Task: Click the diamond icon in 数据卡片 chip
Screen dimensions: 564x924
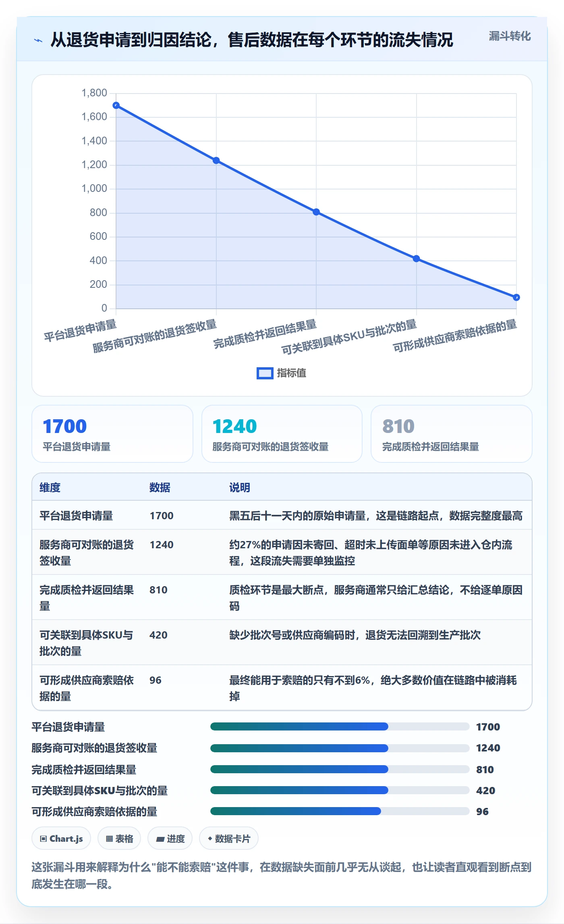Action: tap(210, 839)
